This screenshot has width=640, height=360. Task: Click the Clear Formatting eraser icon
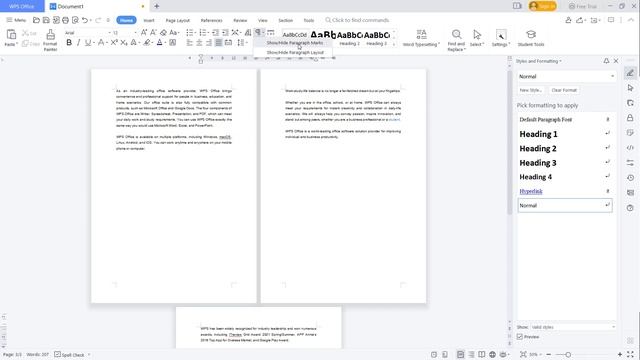(x=163, y=32)
